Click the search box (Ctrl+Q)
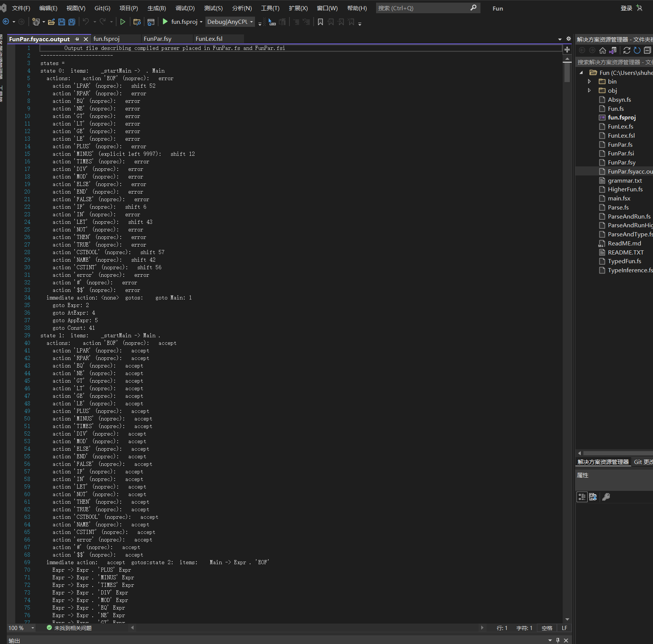This screenshot has height=644, width=653. tap(423, 8)
